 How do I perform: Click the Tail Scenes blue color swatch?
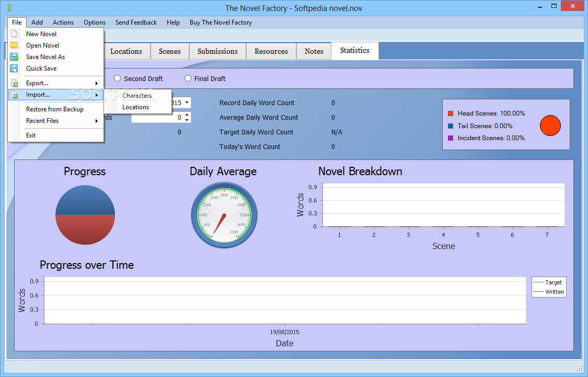451,126
